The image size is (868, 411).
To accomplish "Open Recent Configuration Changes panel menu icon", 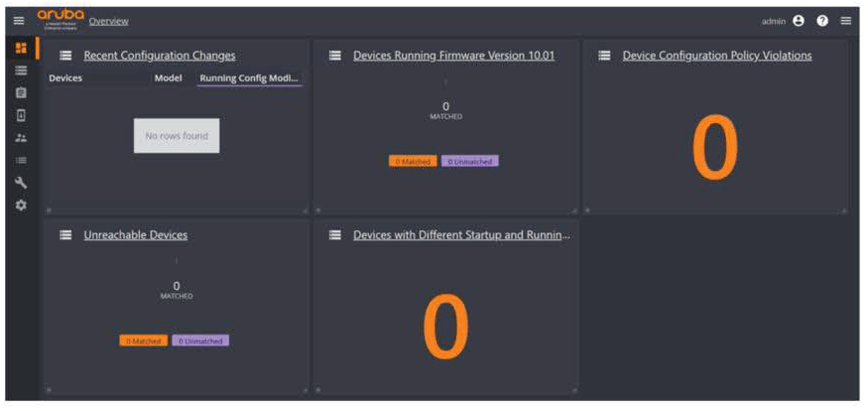I will coord(66,56).
